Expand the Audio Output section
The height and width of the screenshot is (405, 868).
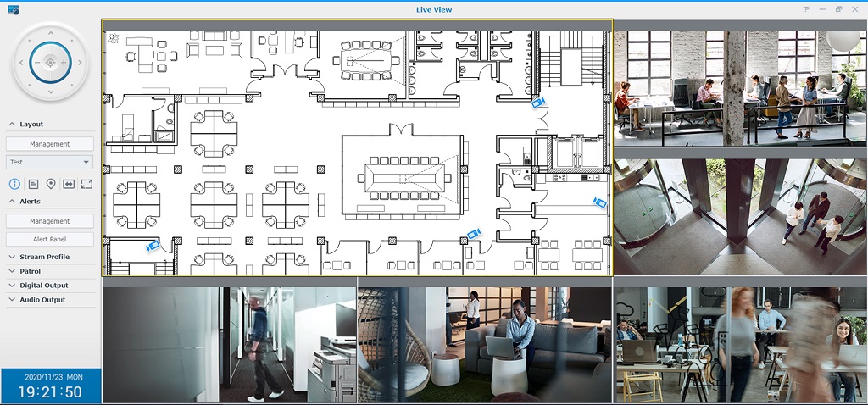point(12,300)
